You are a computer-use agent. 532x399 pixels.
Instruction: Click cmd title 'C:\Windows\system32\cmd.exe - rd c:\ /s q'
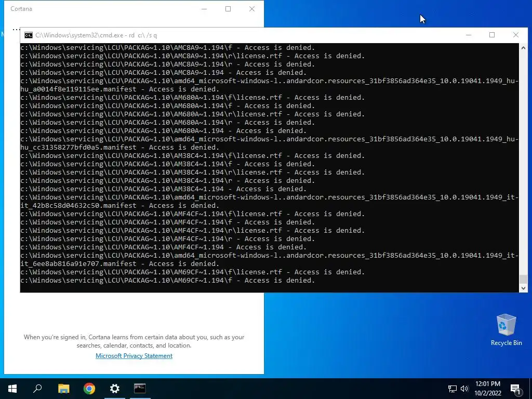pyautogui.click(x=96, y=35)
